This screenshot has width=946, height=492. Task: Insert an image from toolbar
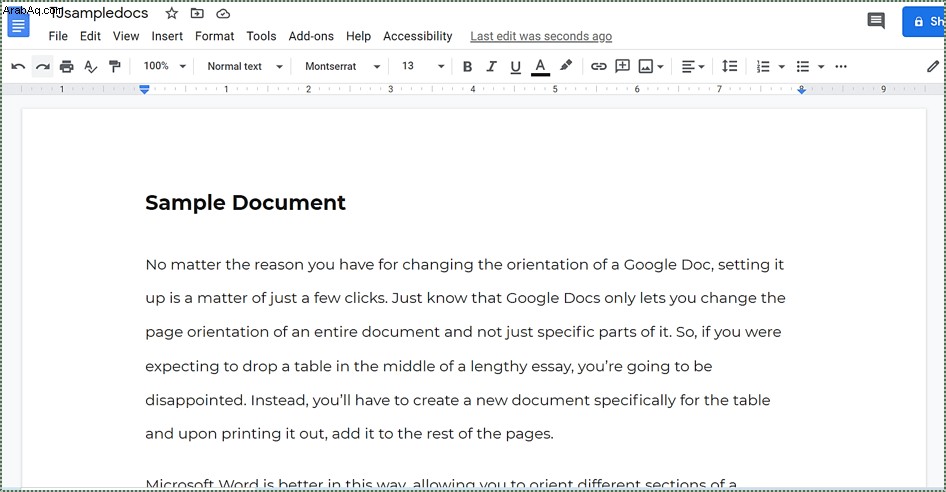646,66
